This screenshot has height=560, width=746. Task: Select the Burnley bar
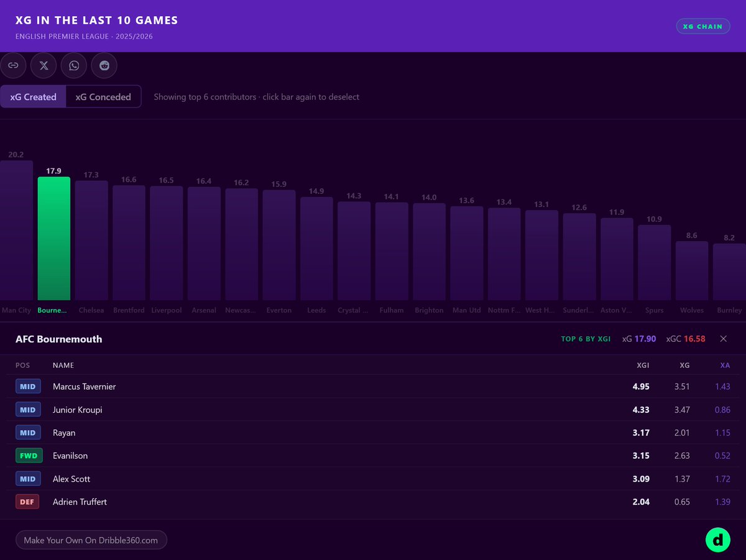point(729,272)
